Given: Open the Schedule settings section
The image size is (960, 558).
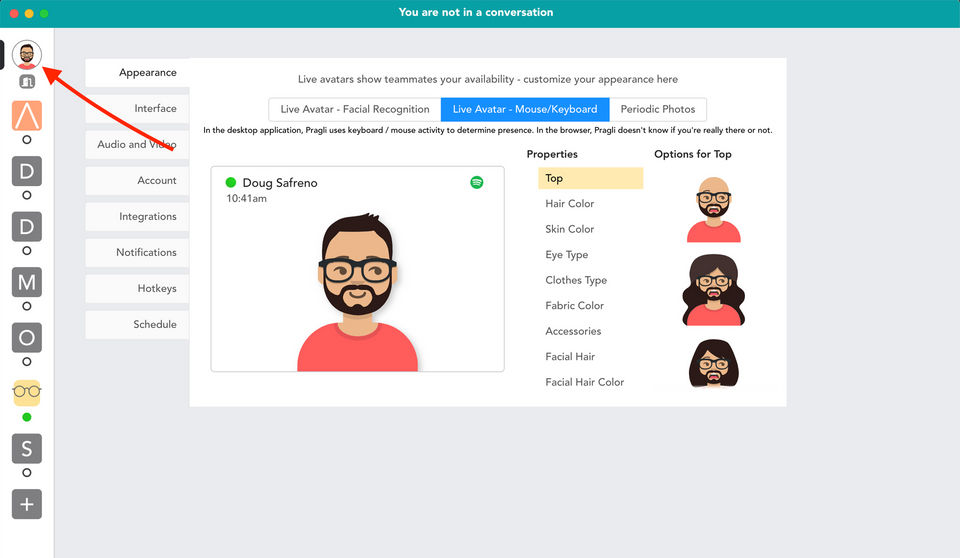Looking at the screenshot, I should coord(137,325).
